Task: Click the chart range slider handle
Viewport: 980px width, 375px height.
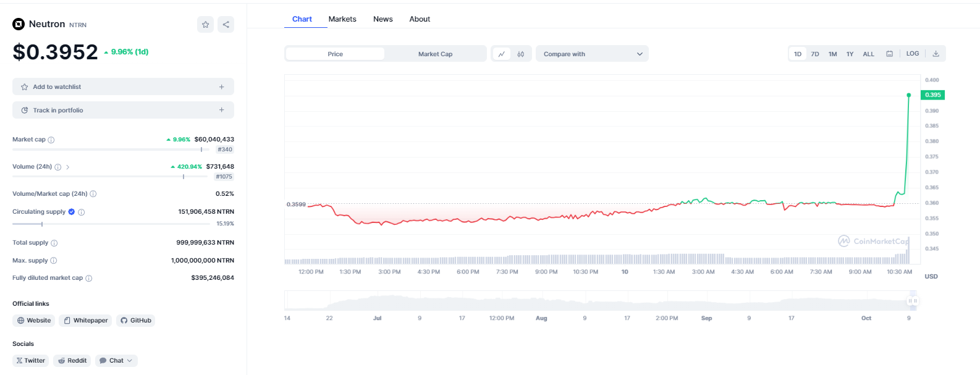Action: coord(911,301)
